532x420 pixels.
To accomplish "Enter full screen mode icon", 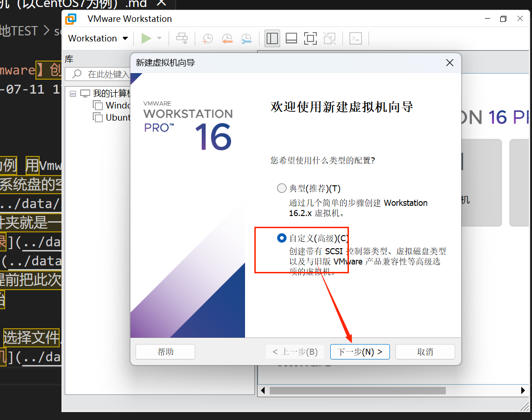I will (x=310, y=38).
